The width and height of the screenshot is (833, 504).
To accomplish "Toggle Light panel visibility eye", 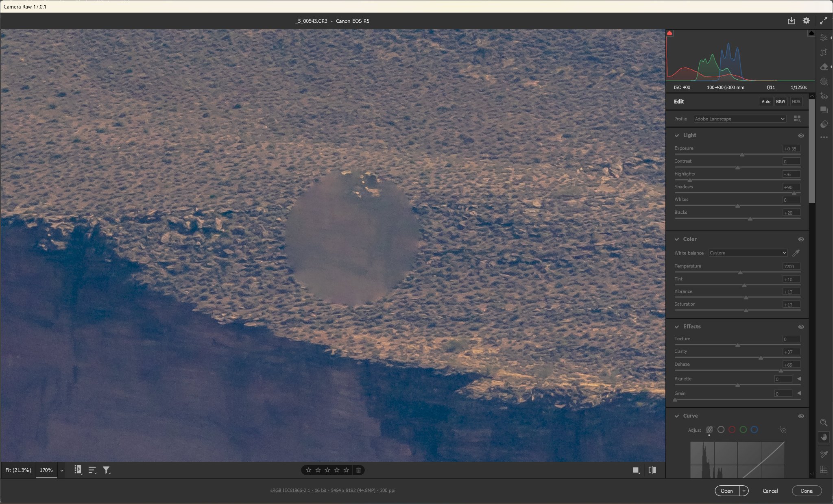I will coord(801,135).
